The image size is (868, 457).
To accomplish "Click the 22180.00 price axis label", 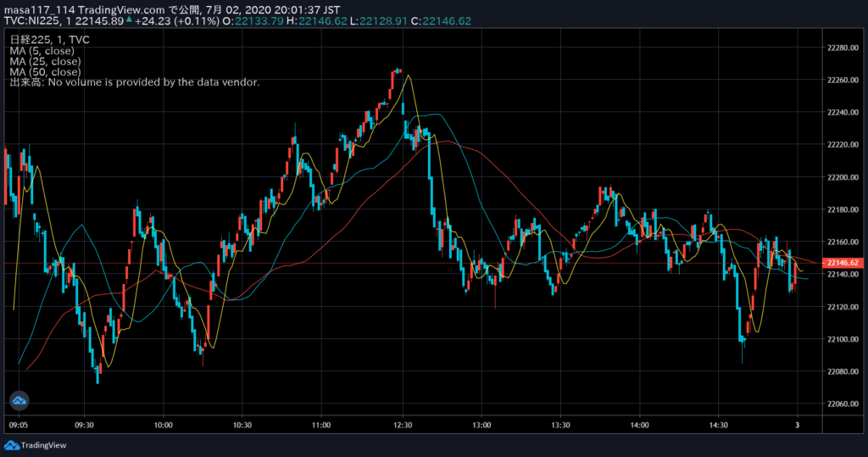I will click(843, 209).
